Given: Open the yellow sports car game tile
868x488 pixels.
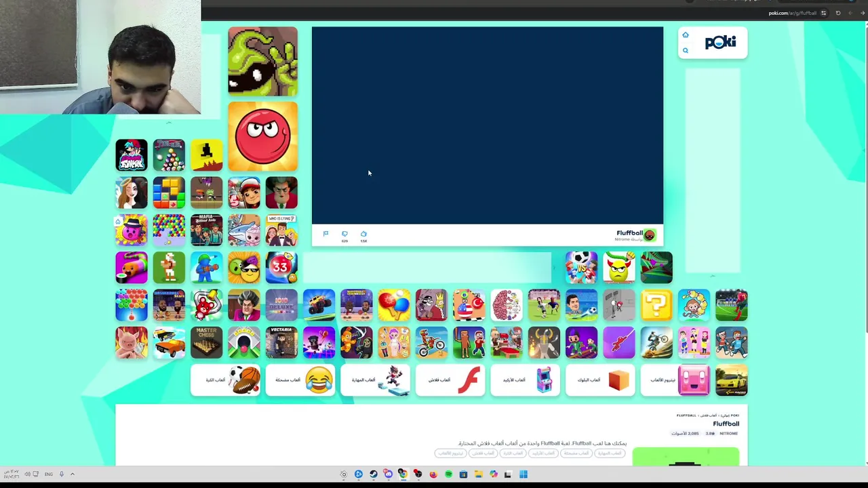Looking at the screenshot, I should [731, 380].
